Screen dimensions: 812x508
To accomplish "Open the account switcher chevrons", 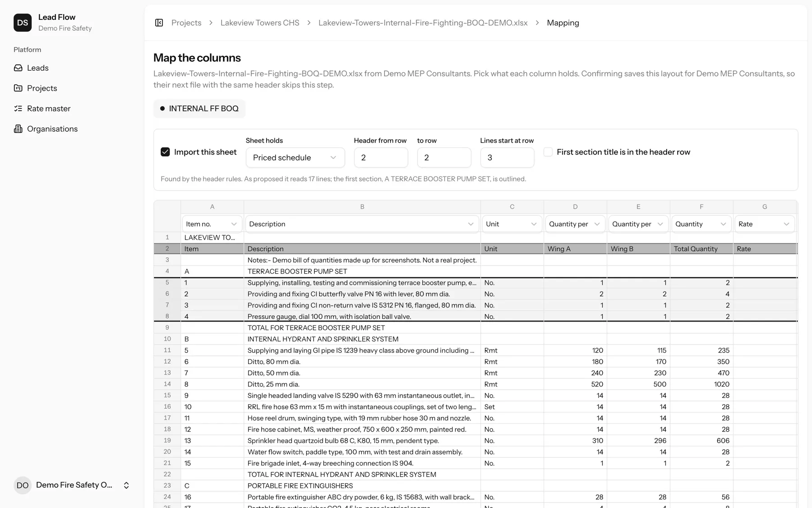I will tap(126, 485).
